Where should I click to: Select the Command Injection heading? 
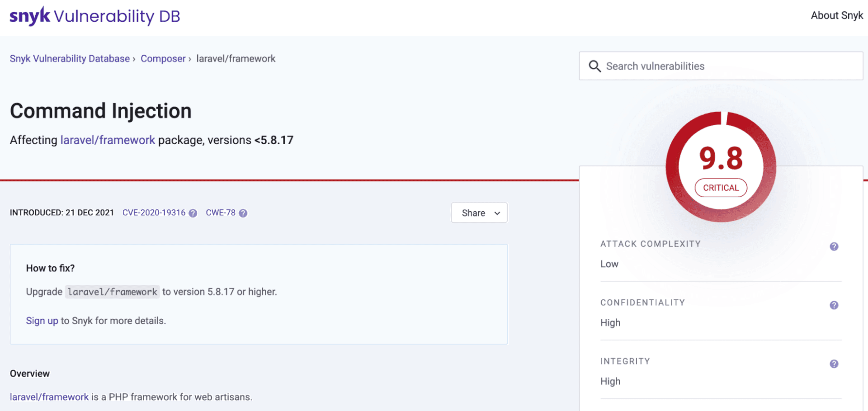[101, 111]
